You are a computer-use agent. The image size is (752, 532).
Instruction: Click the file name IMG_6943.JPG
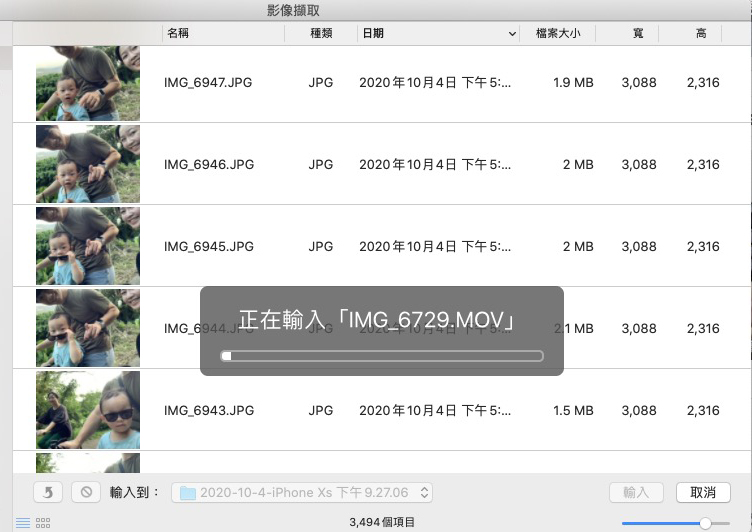click(x=209, y=411)
